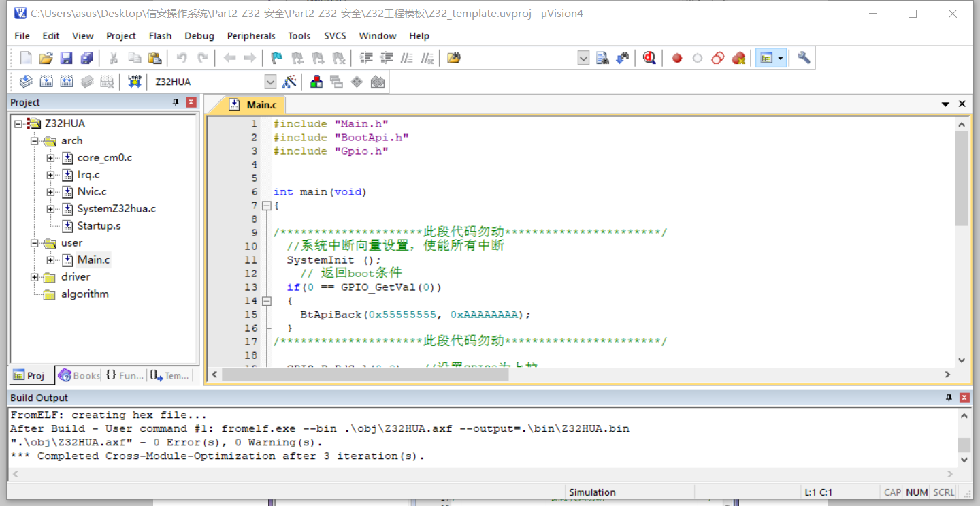Viewport: 980px width, 506px height.
Task: Open Options for Target magic wand icon
Action: pos(290,82)
